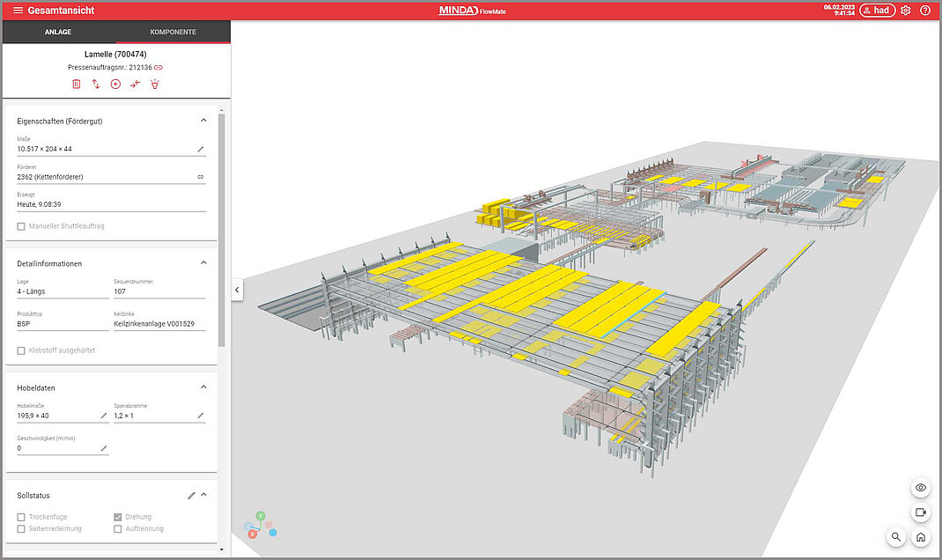This screenshot has width=942, height=560.
Task: Open the search magnifier in the viewport
Action: pyautogui.click(x=896, y=537)
